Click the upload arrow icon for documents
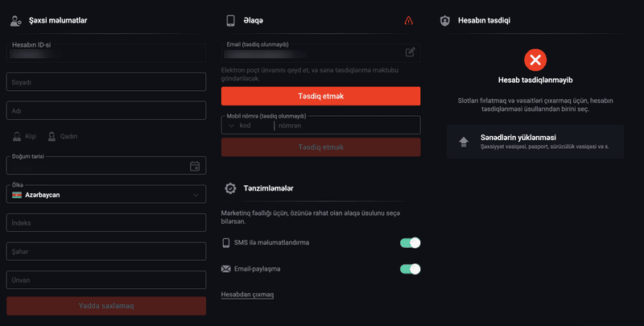 (x=463, y=142)
